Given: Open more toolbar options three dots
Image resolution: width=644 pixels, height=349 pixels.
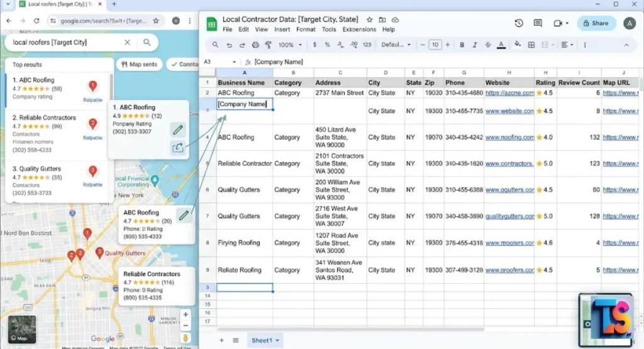Looking at the screenshot, I should point(585,45).
